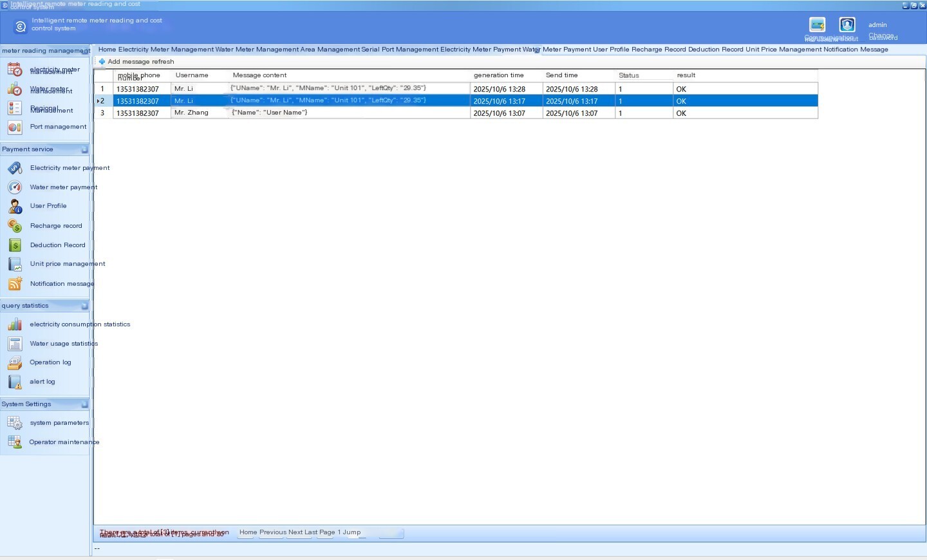The height and width of the screenshot is (560, 927).
Task: Switch to the Home tab
Action: [x=107, y=50]
